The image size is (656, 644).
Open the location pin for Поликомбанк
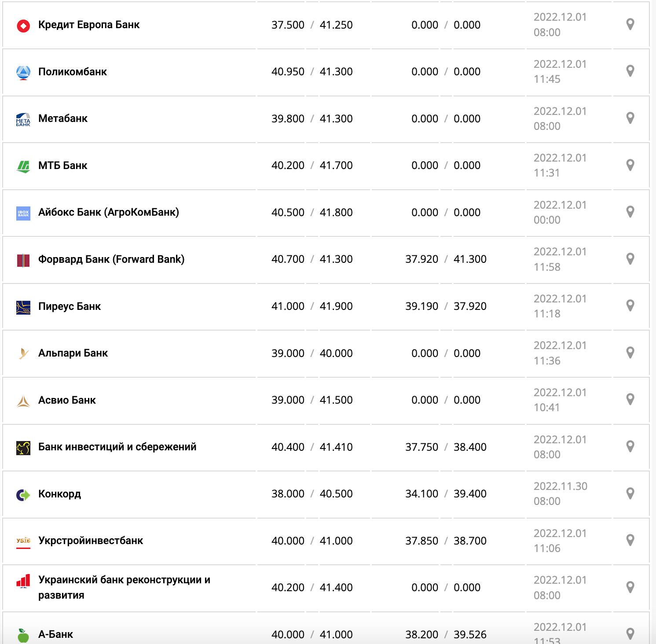pyautogui.click(x=630, y=71)
